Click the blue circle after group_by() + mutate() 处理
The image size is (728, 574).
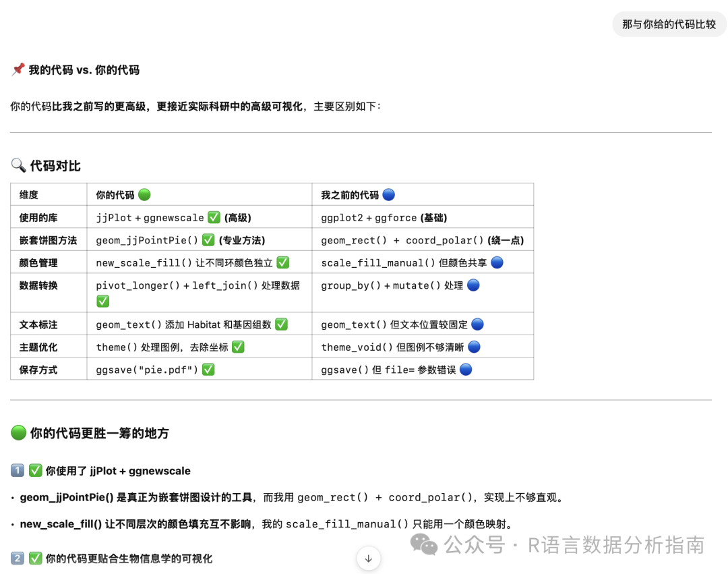(x=473, y=285)
